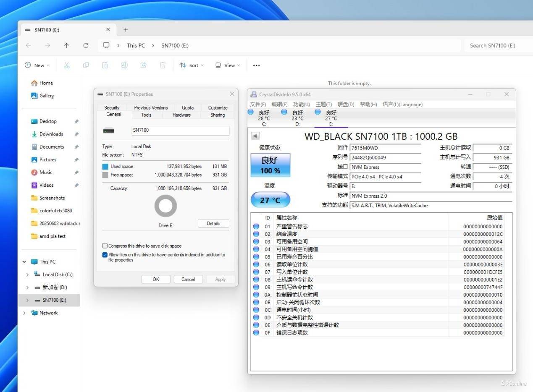The image size is (533, 392).
Task: Click the 序列号 field 24482Q600049
Action: pos(386,157)
